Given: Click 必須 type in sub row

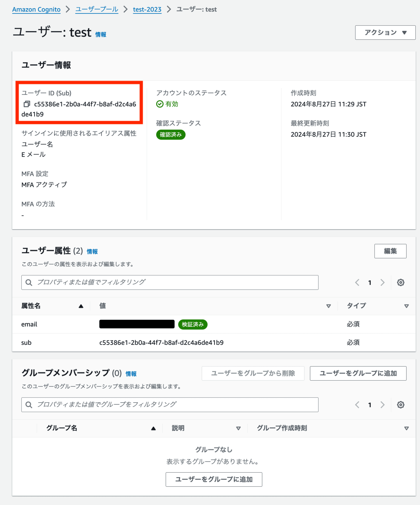Looking at the screenshot, I should point(353,343).
